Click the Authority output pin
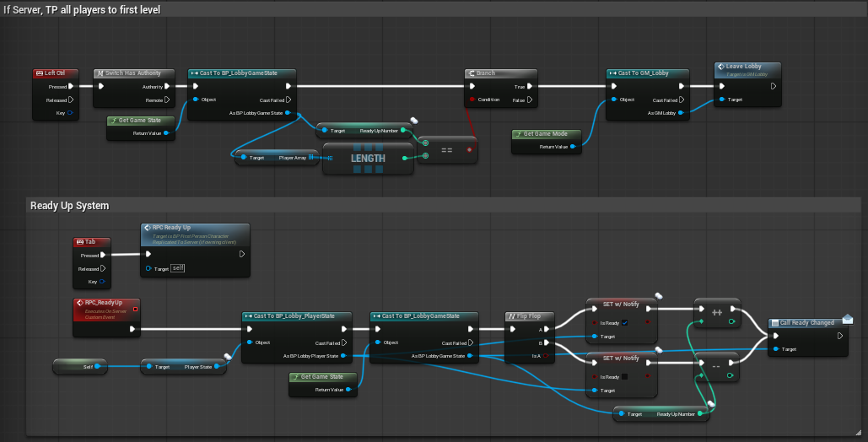 tap(167, 86)
